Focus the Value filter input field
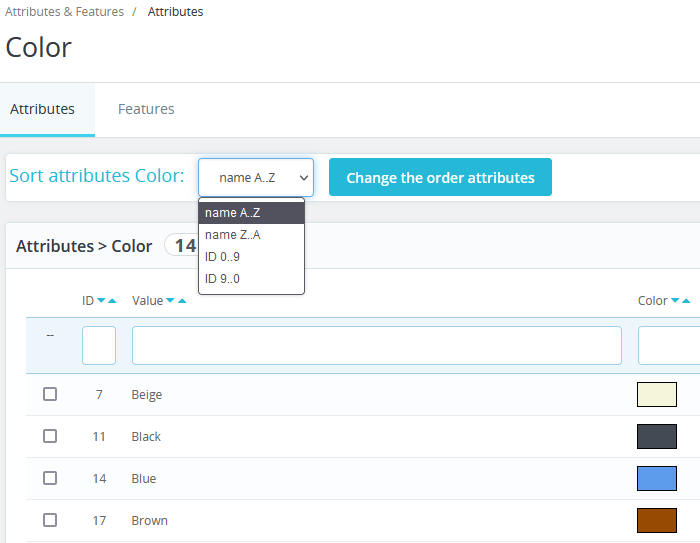700x543 pixels. click(376, 345)
